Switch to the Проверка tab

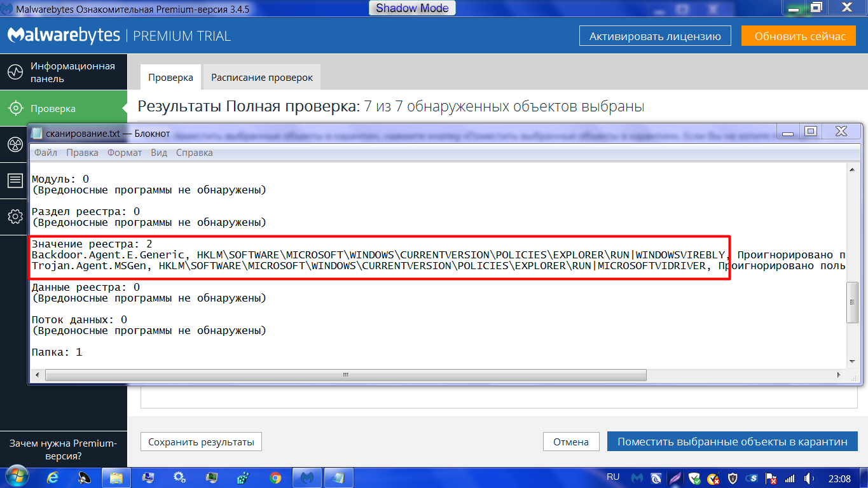click(170, 77)
